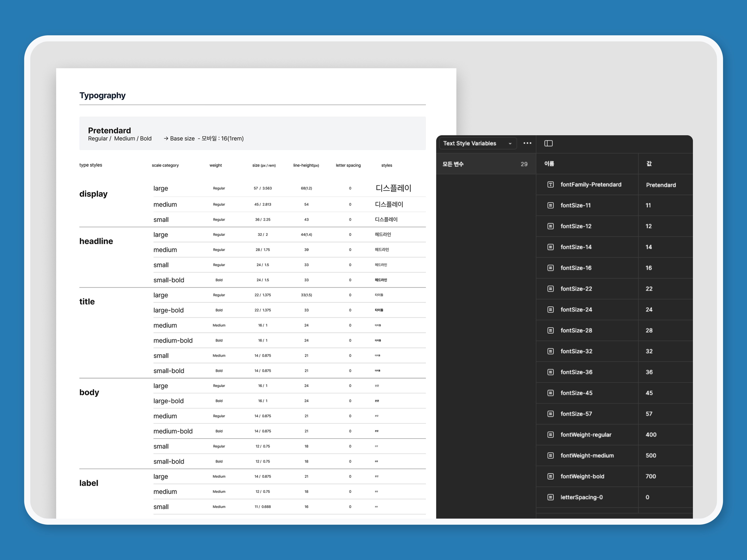The width and height of the screenshot is (747, 560).
Task: Click the Typography heading text
Action: coord(102,96)
